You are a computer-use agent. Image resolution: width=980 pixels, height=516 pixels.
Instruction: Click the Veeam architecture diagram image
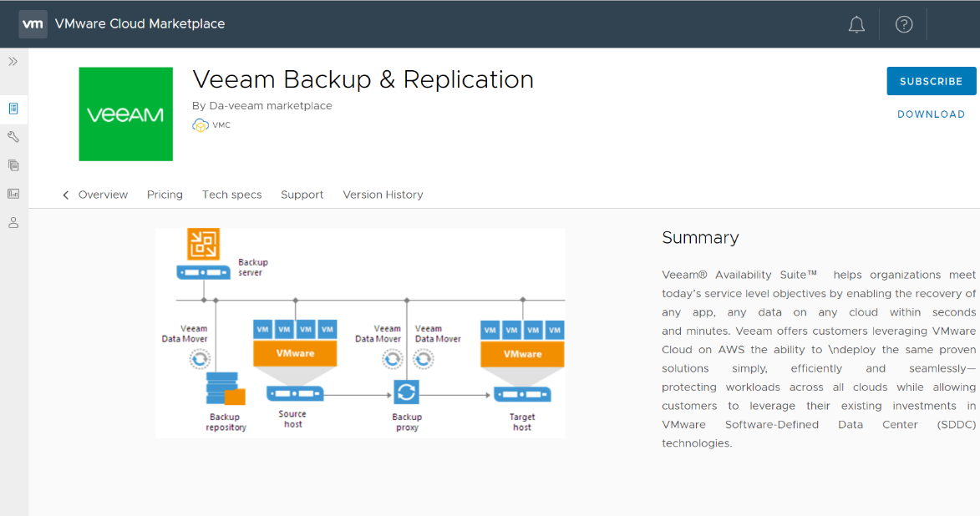[361, 333]
